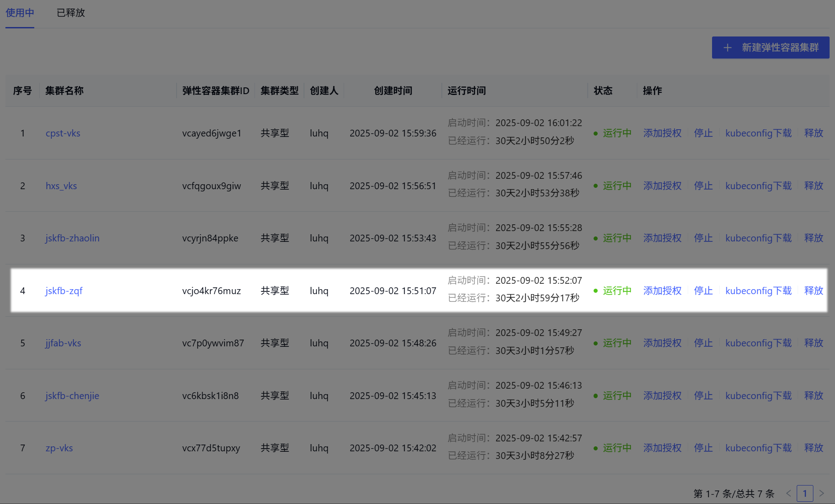
Task: Download kubeconfig for hxs_vks
Action: 758,186
